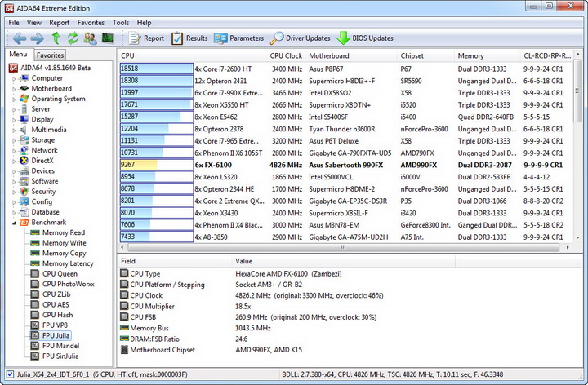Image resolution: width=588 pixels, height=385 pixels.
Task: Click the Value column header
Action: pyautogui.click(x=344, y=261)
